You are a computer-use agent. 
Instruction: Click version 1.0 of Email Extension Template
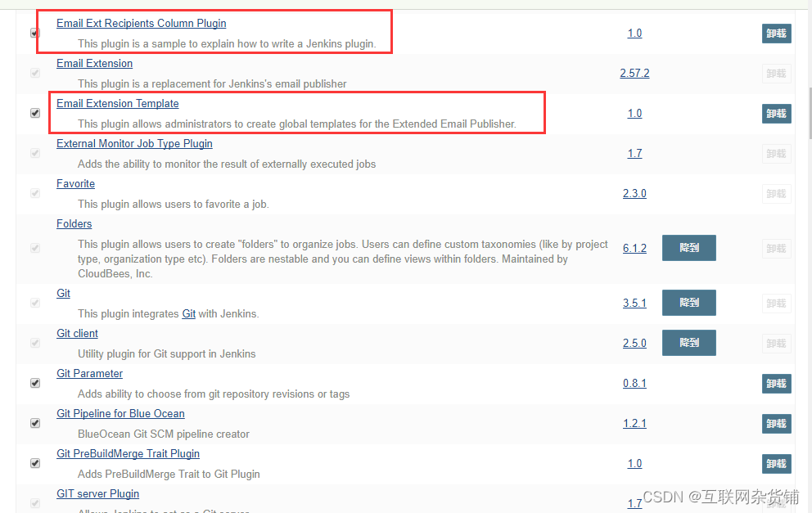635,113
